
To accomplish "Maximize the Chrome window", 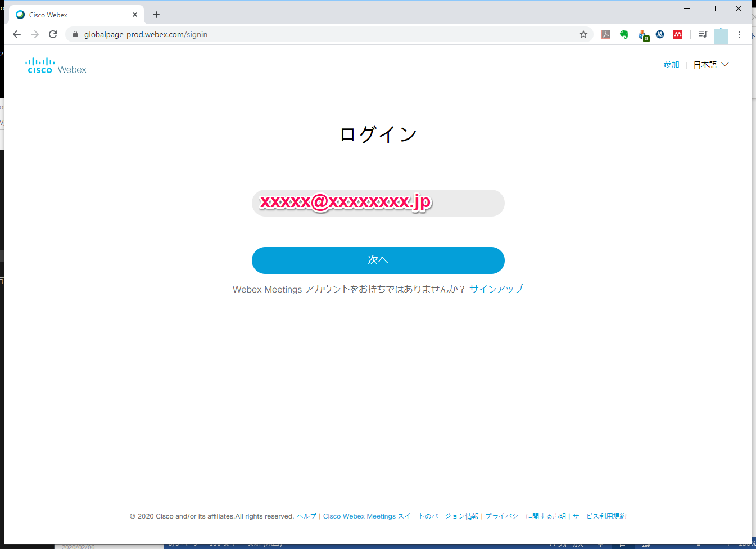I will tap(713, 8).
